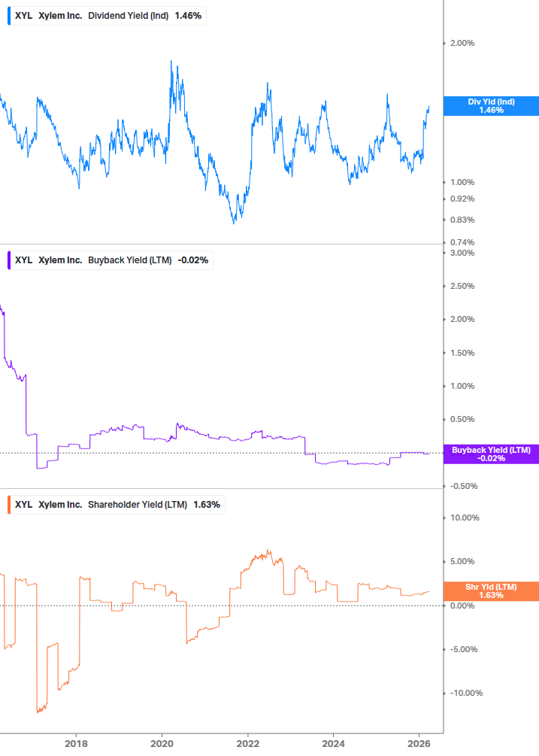This screenshot has height=756, width=539.
Task: Click the 2.50% tick on buyback yield axis
Action: (462, 286)
